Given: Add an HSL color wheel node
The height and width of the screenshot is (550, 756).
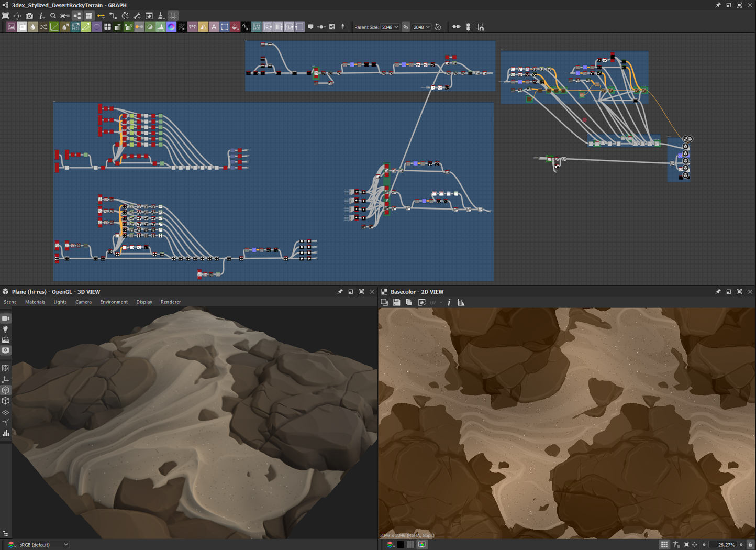Looking at the screenshot, I should (171, 27).
